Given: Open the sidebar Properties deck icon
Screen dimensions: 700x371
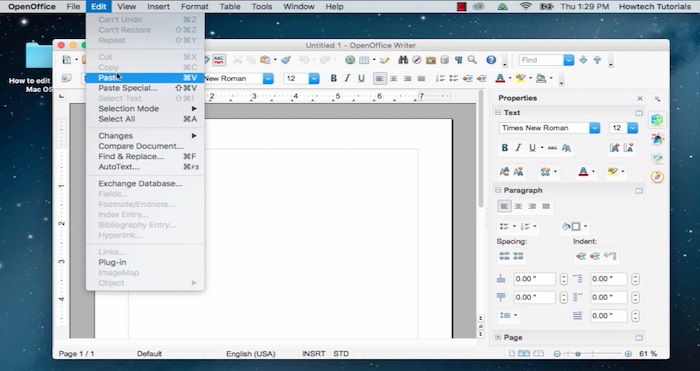Looking at the screenshot, I should [657, 120].
